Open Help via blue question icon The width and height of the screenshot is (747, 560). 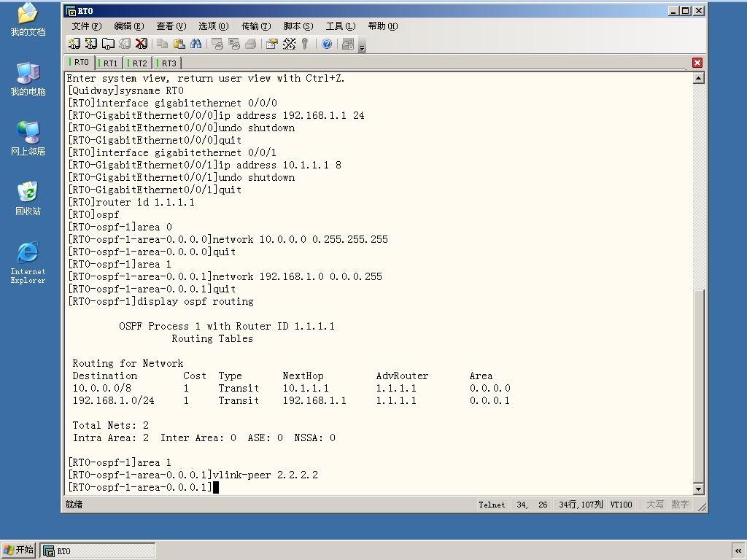[327, 44]
